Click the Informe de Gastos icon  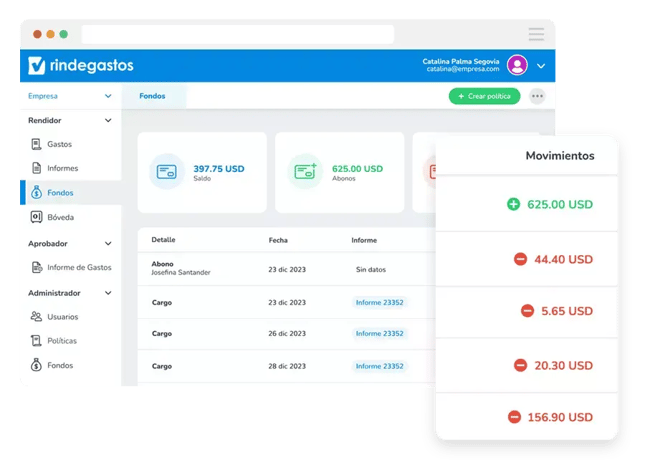37,267
